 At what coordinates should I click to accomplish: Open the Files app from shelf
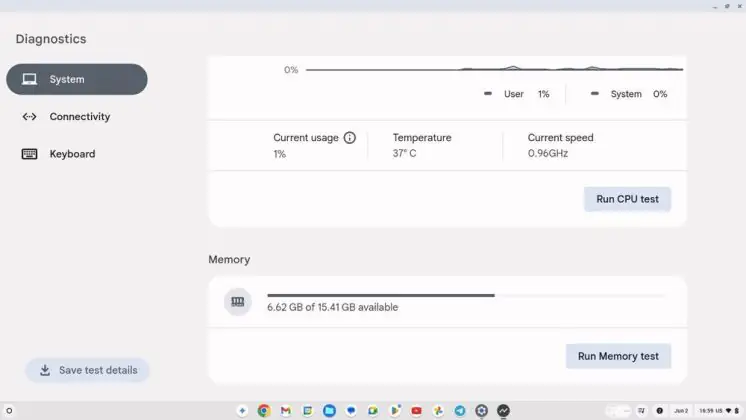329,410
